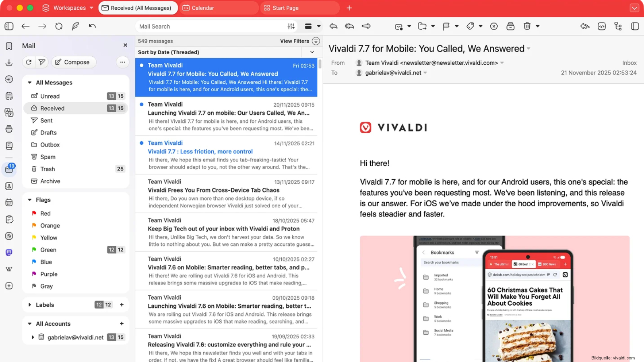Collapse the Flags section
Viewport: 644px width, 362px height.
point(29,200)
